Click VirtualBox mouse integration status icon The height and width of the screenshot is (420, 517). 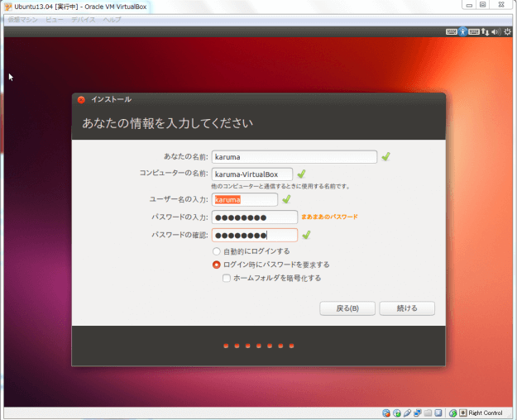pos(453,413)
